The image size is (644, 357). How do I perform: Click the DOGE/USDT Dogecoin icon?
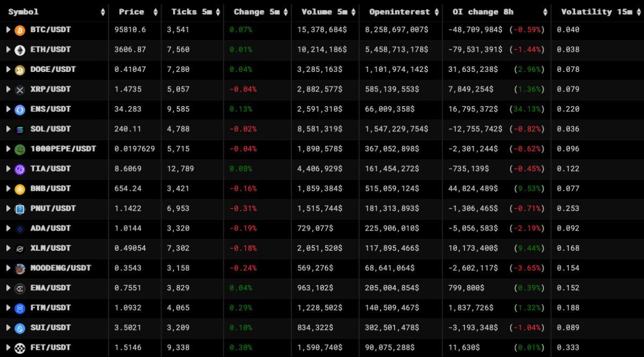20,70
